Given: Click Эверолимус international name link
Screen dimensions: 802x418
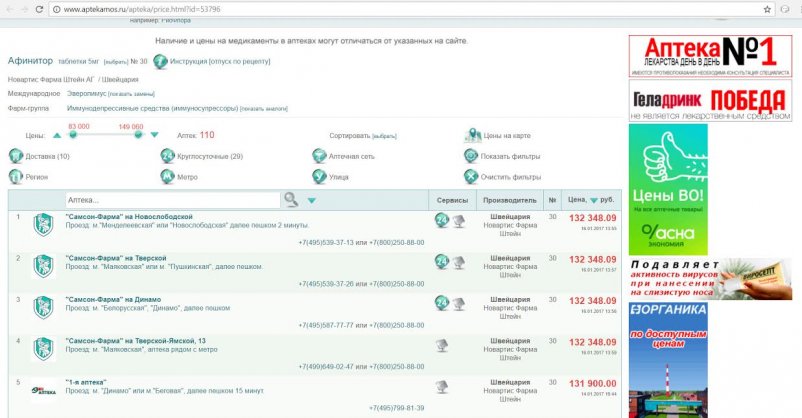Looking at the screenshot, I should 86,94.
